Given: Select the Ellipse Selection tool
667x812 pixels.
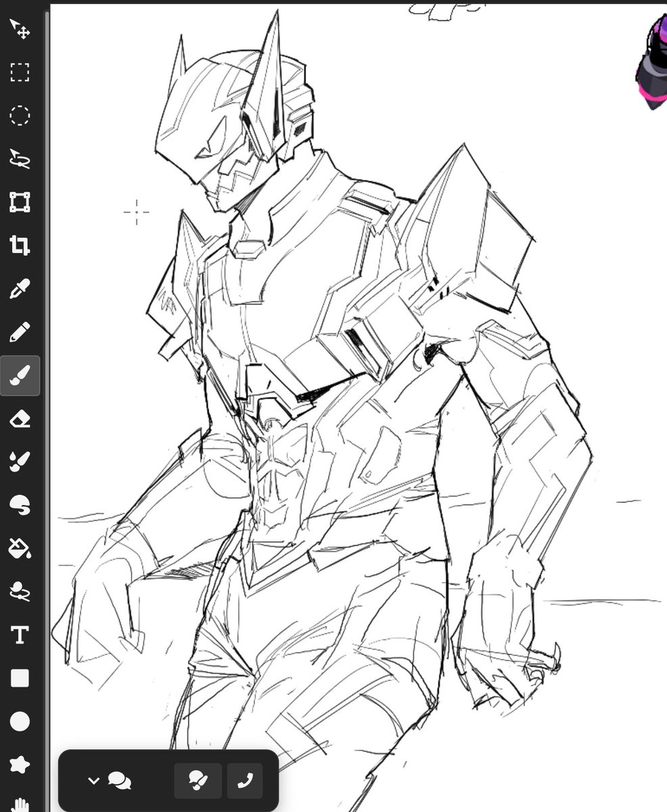Looking at the screenshot, I should click(20, 116).
